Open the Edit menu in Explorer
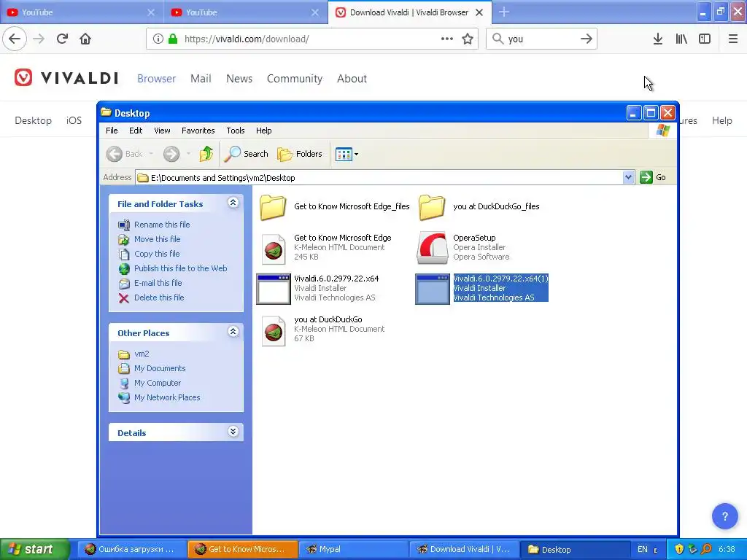 [x=136, y=131]
